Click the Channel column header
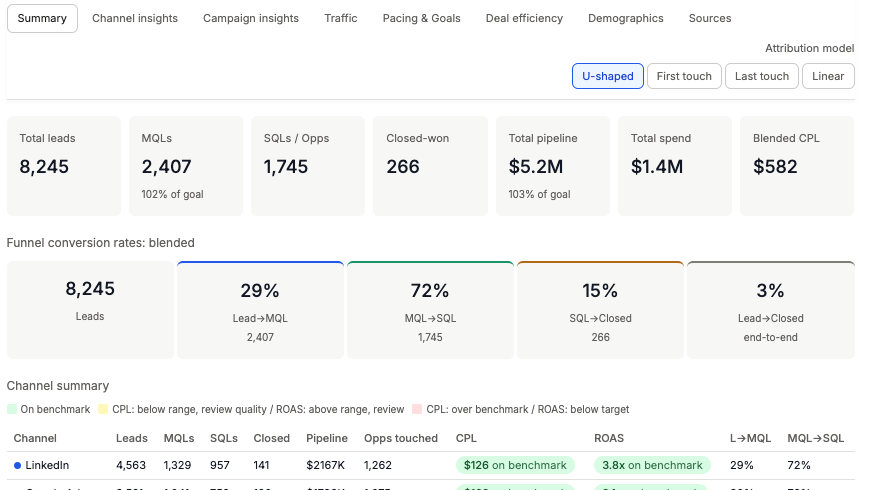872x490 pixels. tap(35, 438)
